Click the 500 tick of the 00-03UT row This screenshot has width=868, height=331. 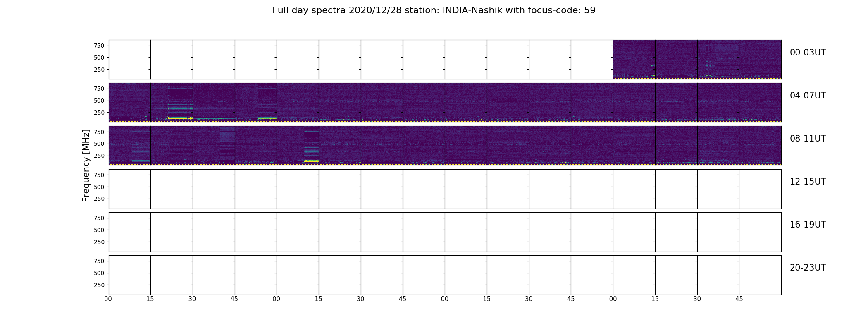(x=99, y=58)
